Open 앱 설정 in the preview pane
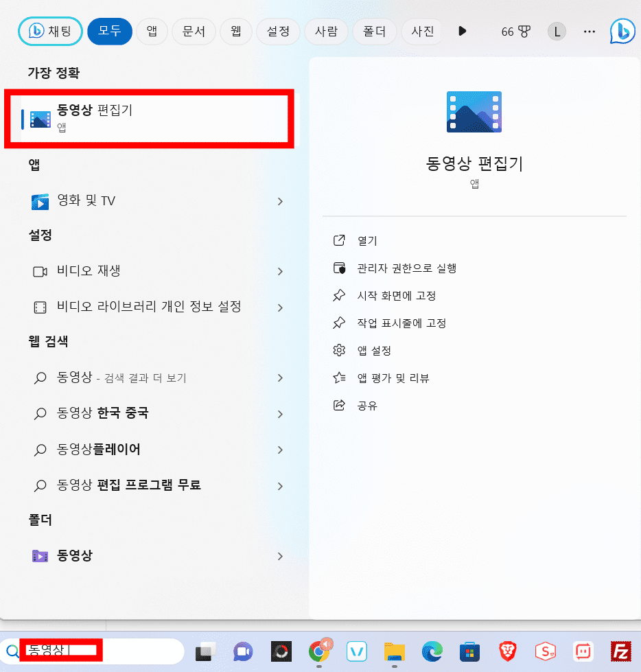Image resolution: width=641 pixels, height=672 pixels. pos(374,351)
